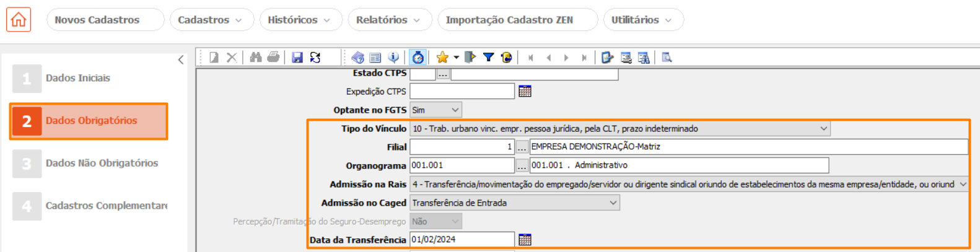Click the magnifier preview icon
The width and height of the screenshot is (980, 252).
pos(667,58)
